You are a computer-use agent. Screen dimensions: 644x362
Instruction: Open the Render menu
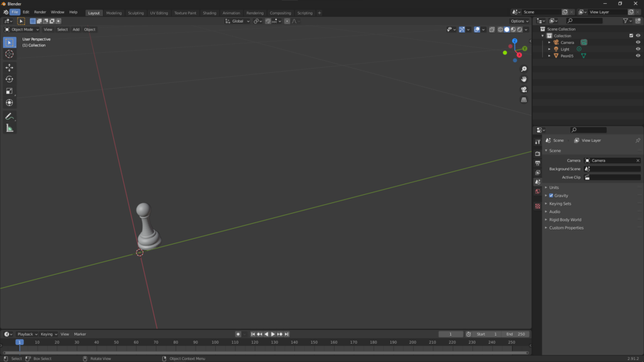click(40, 12)
